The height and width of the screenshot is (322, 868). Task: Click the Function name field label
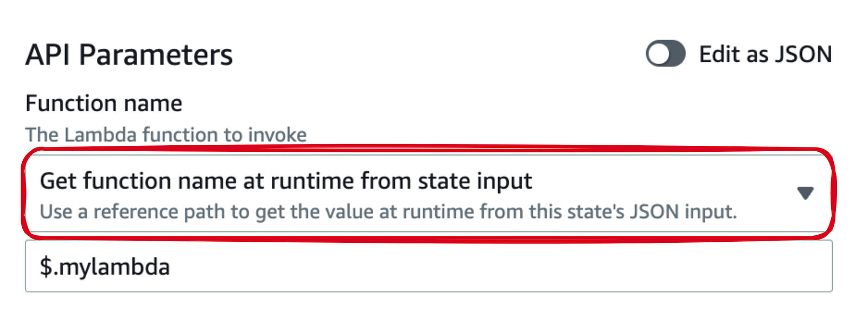coord(104,103)
